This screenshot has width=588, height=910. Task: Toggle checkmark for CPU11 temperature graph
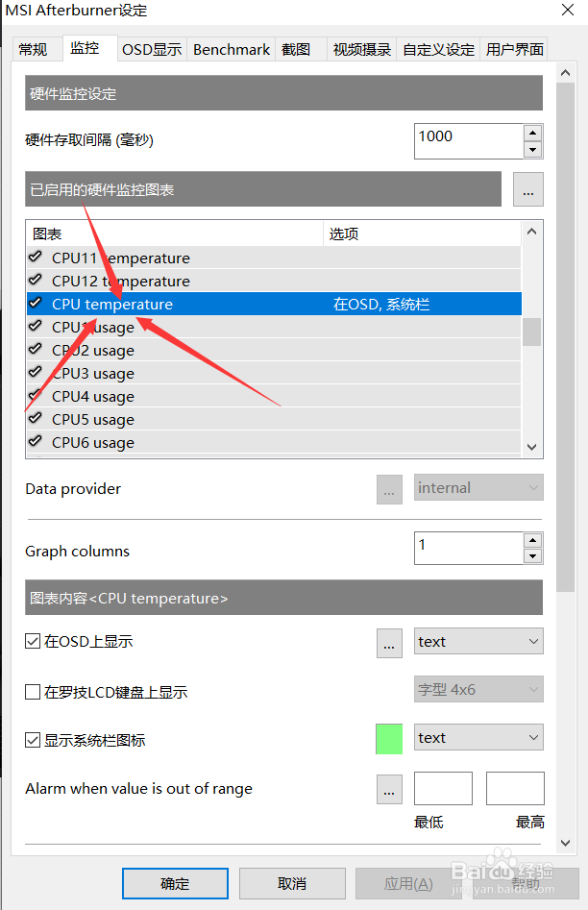[36, 256]
